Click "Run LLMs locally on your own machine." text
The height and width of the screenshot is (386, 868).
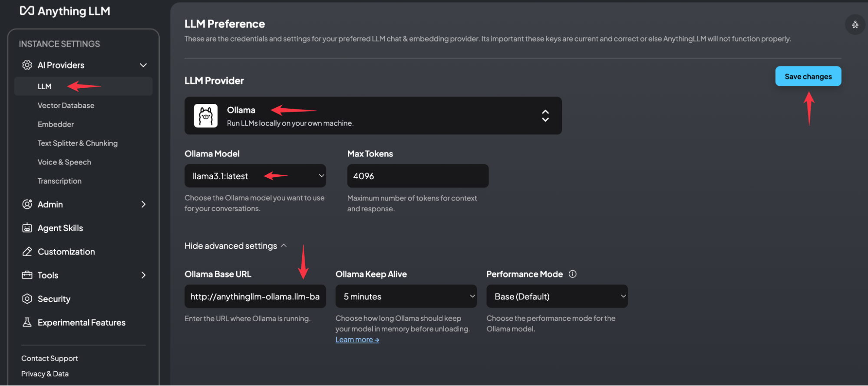click(x=290, y=123)
